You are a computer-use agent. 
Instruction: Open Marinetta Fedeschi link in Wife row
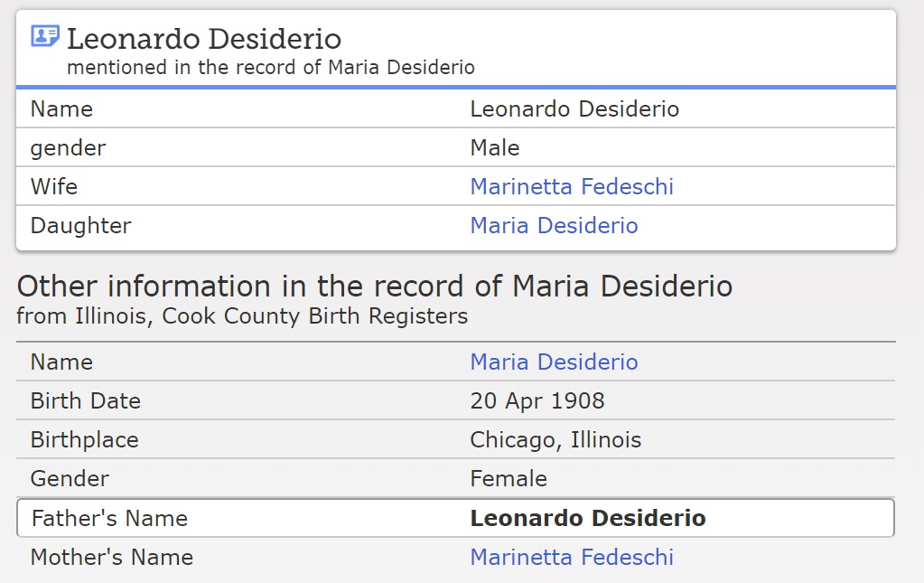[x=571, y=187]
